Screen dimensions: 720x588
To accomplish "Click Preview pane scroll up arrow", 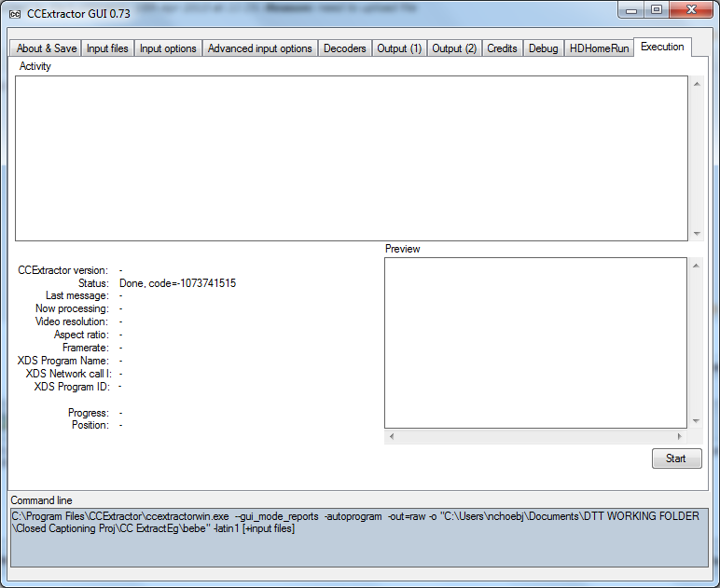I will pyautogui.click(x=696, y=266).
